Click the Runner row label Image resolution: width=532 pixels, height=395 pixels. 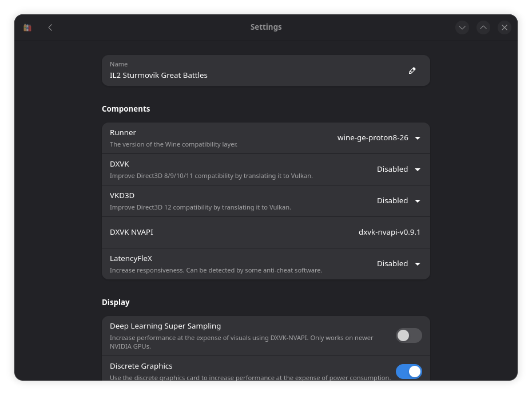click(123, 133)
